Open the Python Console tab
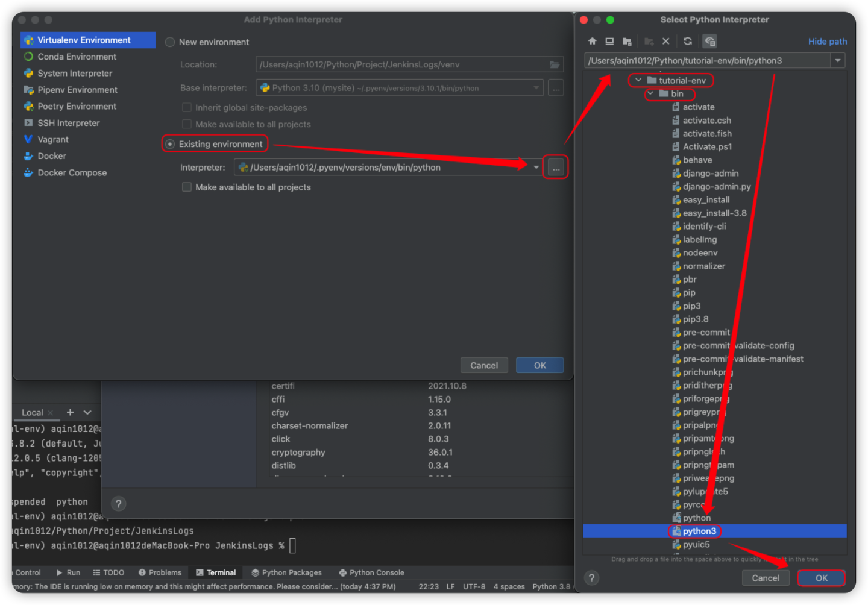The width and height of the screenshot is (868, 605). coord(372,572)
